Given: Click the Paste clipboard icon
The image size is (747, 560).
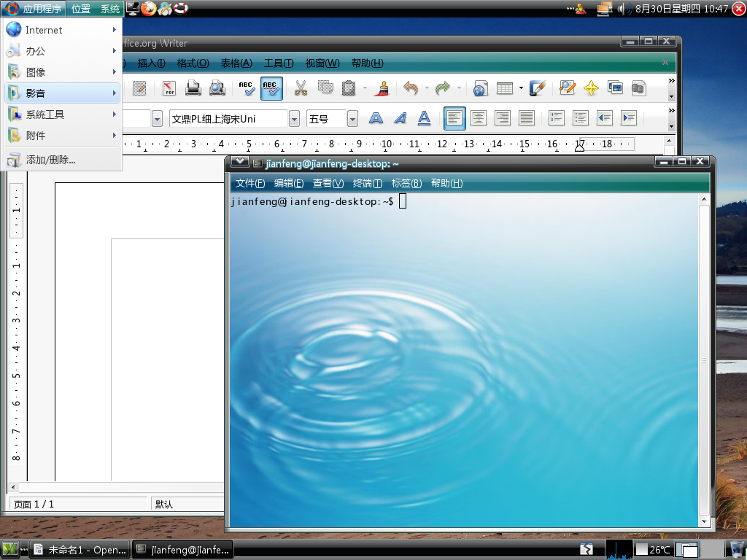Looking at the screenshot, I should click(x=349, y=88).
